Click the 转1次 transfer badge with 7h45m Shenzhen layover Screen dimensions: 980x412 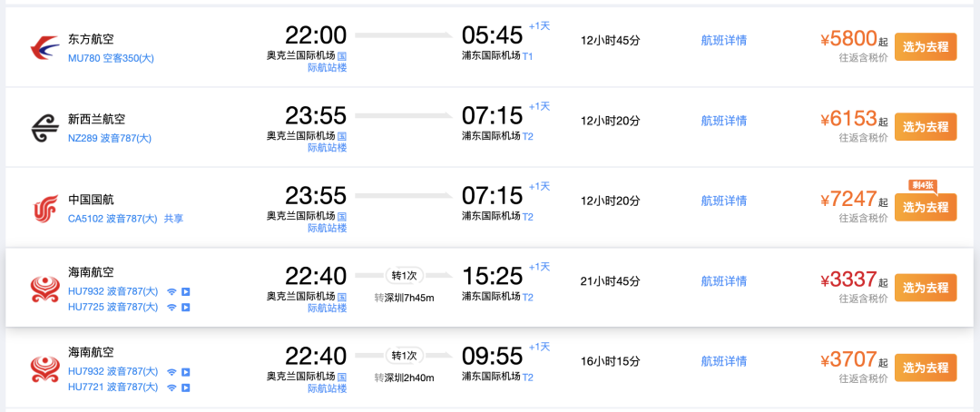coord(405,276)
